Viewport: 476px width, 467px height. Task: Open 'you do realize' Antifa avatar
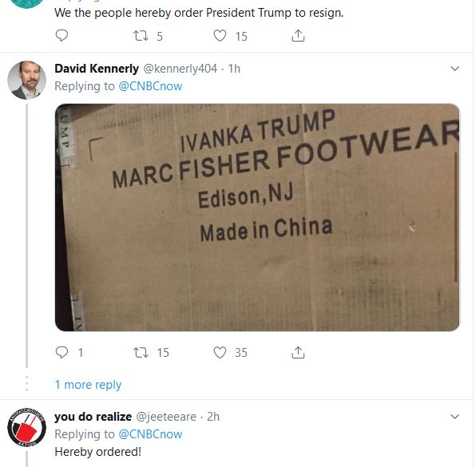26,427
